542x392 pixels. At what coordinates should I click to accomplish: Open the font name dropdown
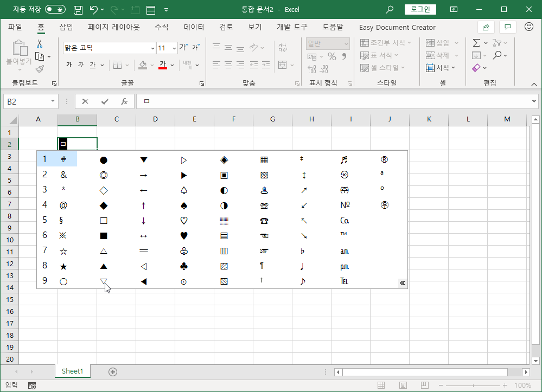[x=152, y=48]
